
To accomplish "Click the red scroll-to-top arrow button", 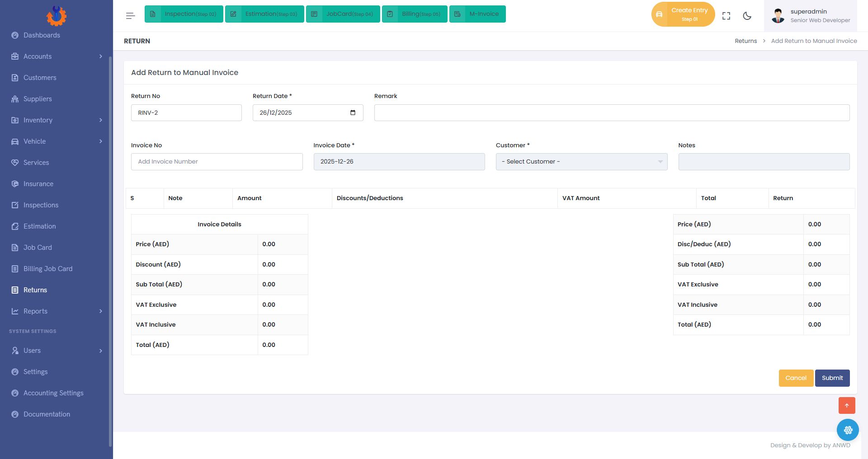I will pyautogui.click(x=847, y=405).
